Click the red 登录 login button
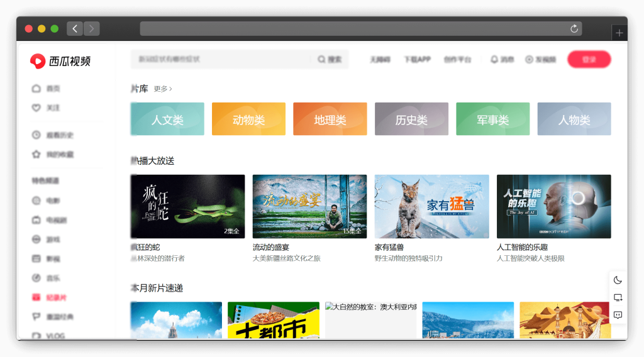This screenshot has height=357, width=644. click(x=589, y=60)
